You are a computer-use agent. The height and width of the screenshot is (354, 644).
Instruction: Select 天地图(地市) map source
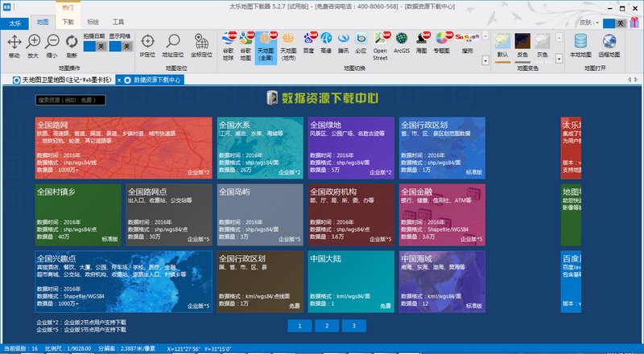pyautogui.click(x=288, y=47)
